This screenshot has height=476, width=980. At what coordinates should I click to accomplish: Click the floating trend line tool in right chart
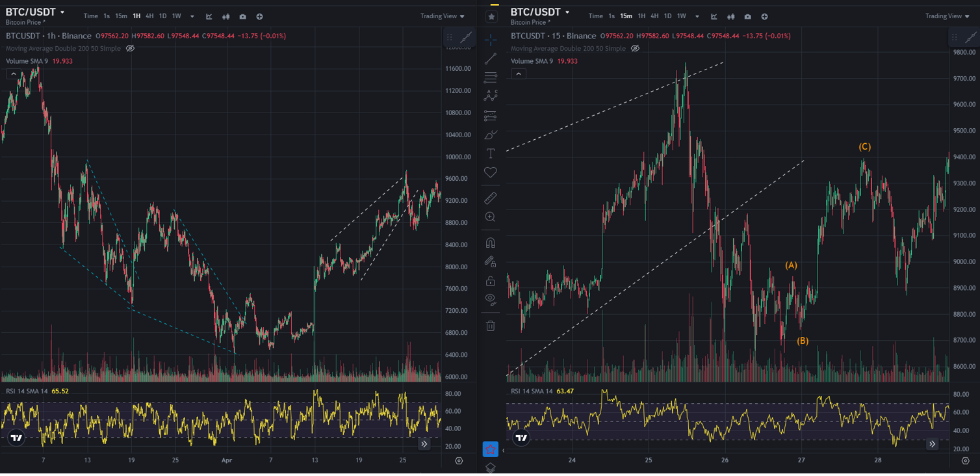971,38
